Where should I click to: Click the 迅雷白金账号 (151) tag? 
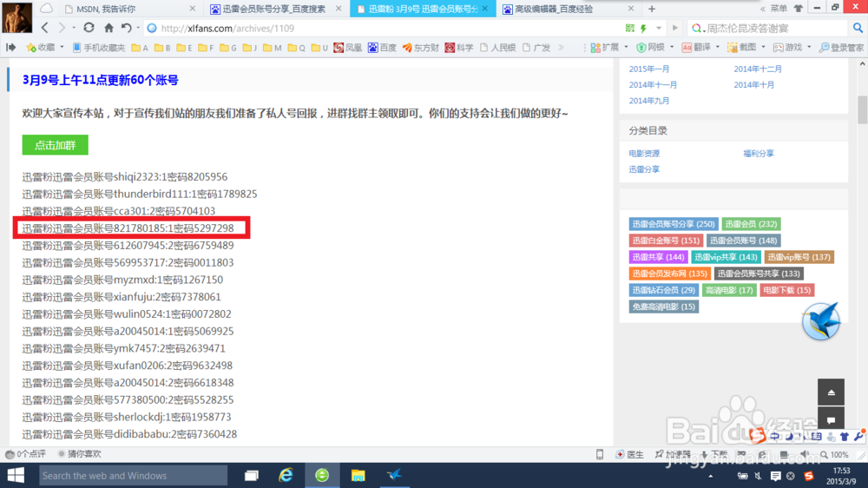[666, 241]
